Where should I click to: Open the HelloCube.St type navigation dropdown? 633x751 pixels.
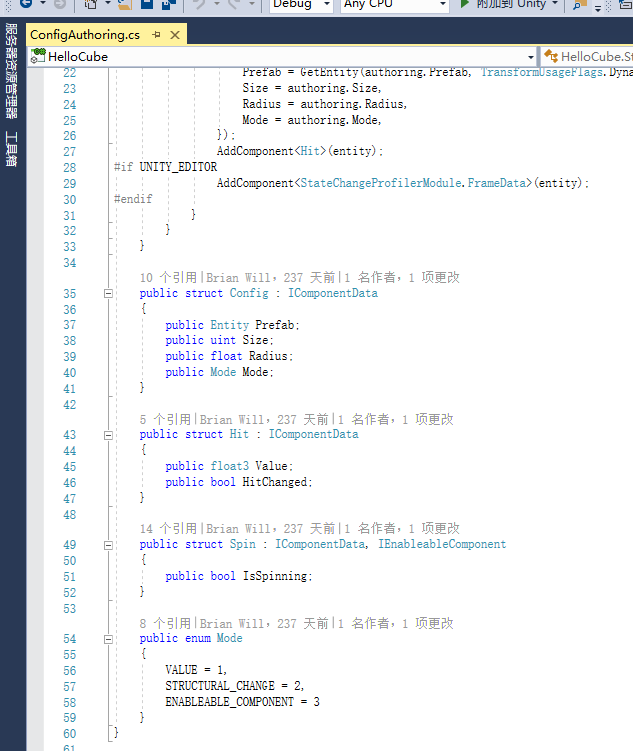point(588,57)
